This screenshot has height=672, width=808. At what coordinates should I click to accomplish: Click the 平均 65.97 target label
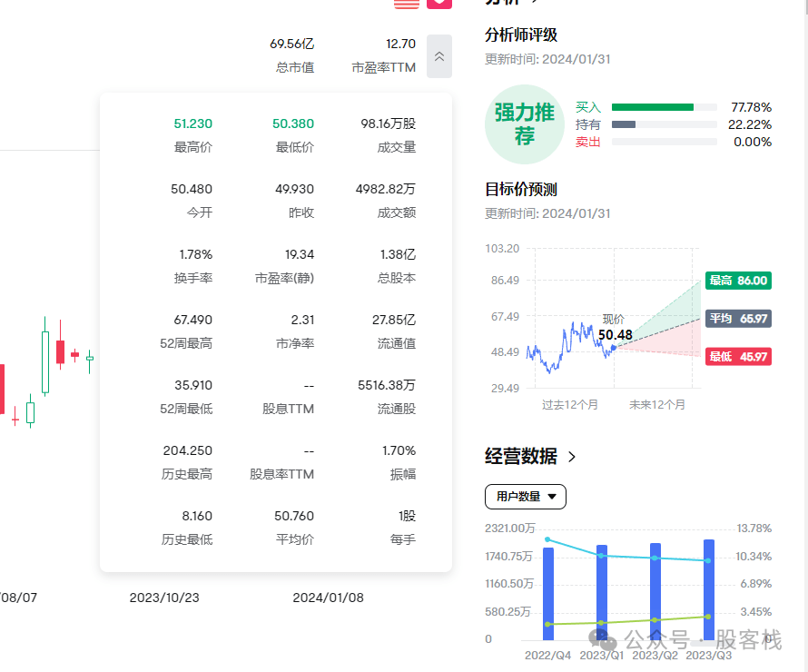tap(738, 319)
